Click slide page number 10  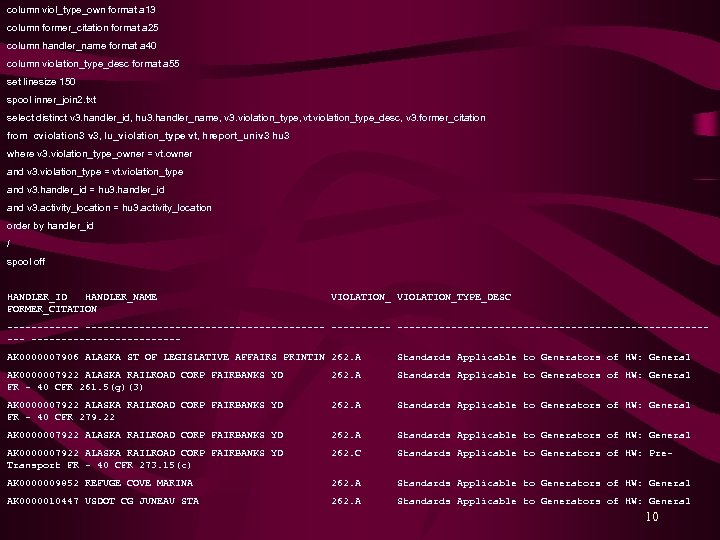(652, 517)
